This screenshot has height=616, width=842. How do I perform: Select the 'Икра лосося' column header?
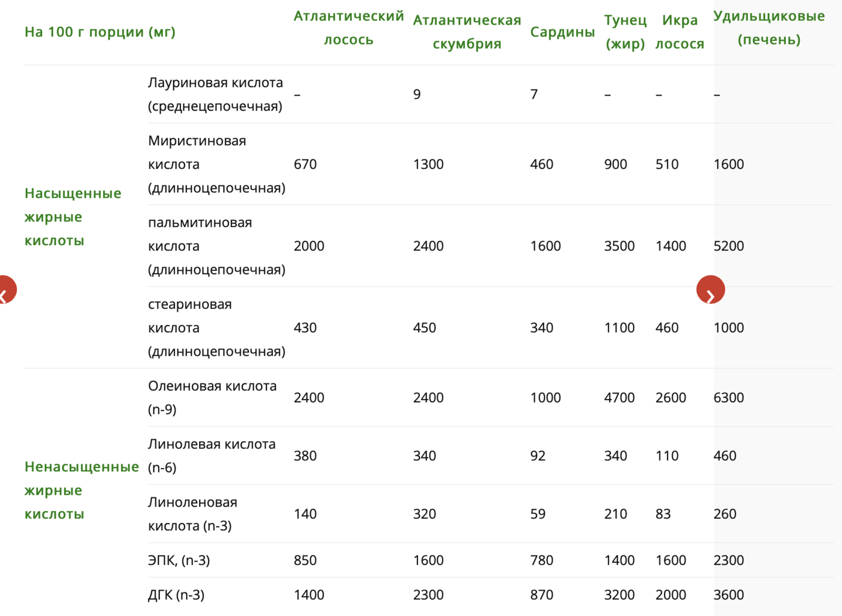coord(680,32)
